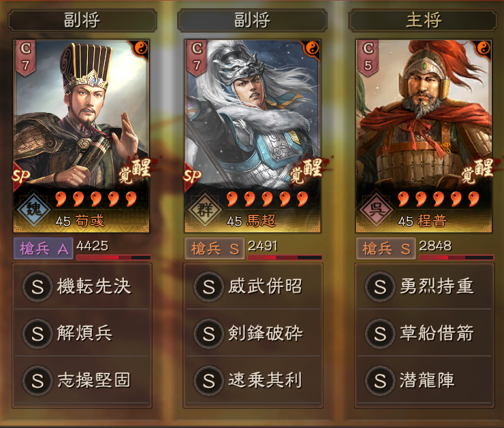
Task: Click the 呉 faction emblem on 程普's card
Action: (x=376, y=210)
